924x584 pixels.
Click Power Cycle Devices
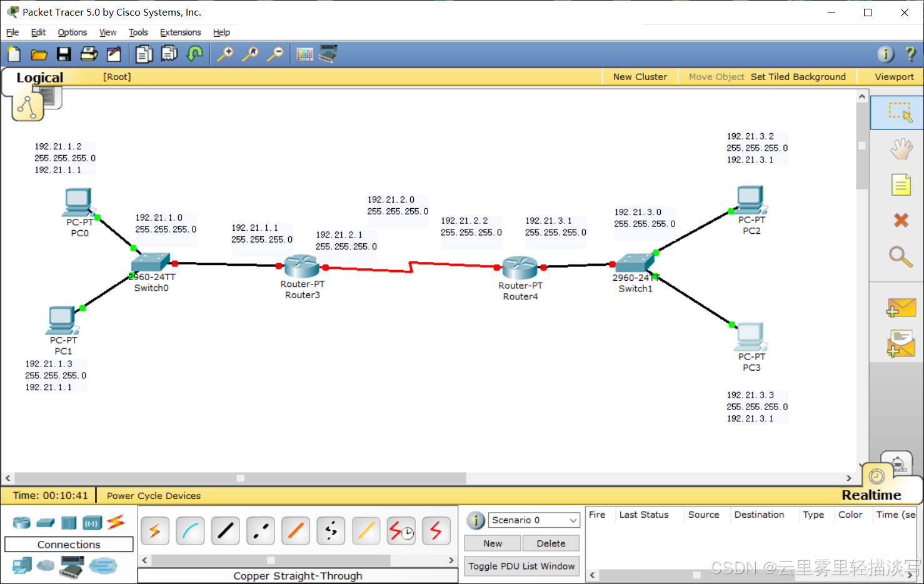click(x=154, y=496)
